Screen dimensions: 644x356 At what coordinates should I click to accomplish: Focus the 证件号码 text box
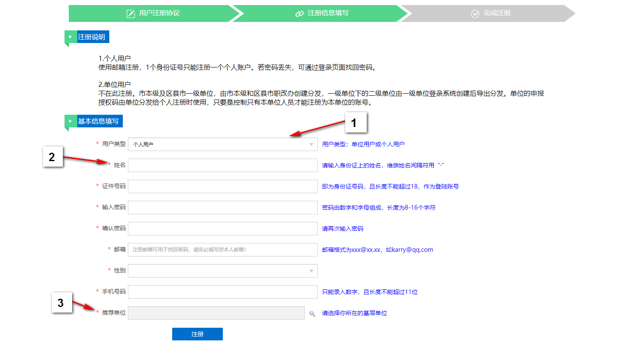222,186
